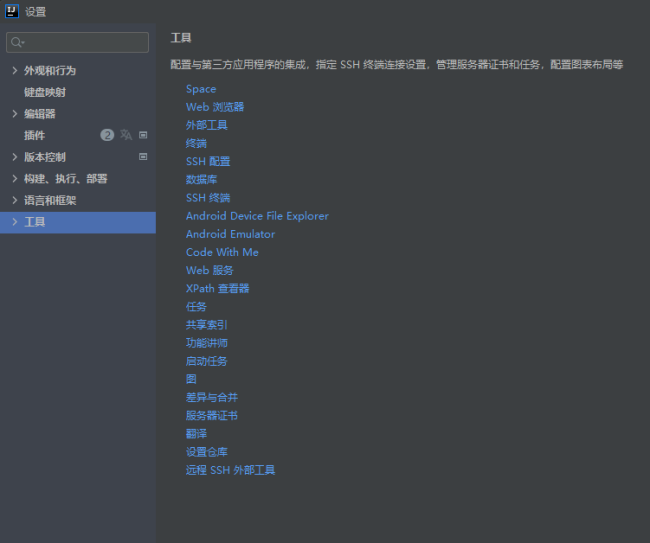Click the translation icon beside 插件
This screenshot has height=543, width=650.
[126, 135]
